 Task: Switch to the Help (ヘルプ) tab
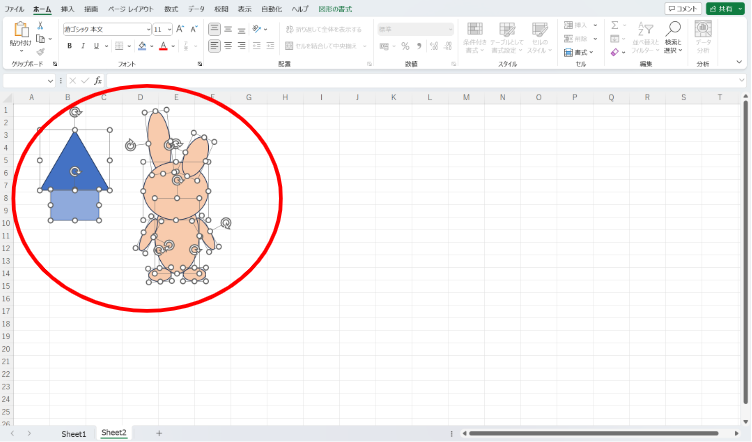click(x=300, y=9)
